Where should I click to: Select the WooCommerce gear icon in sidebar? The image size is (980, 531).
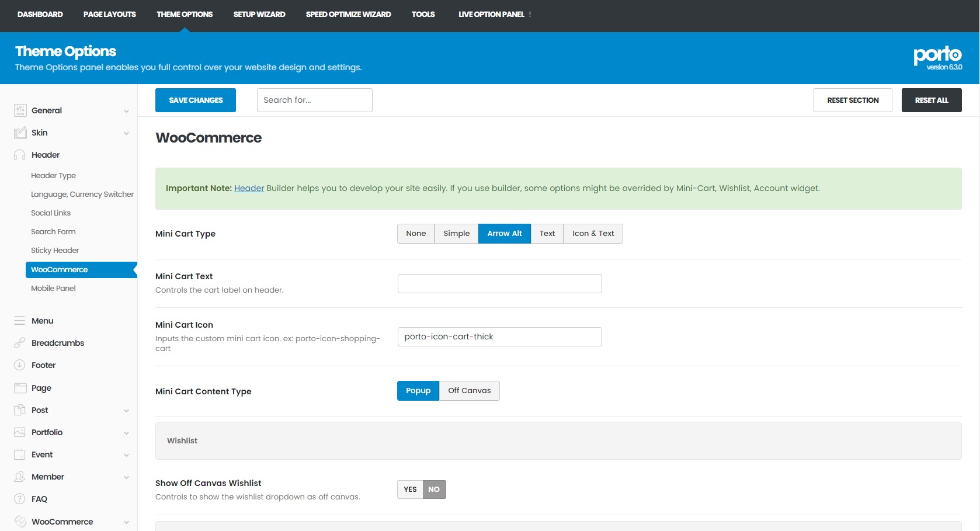click(19, 520)
